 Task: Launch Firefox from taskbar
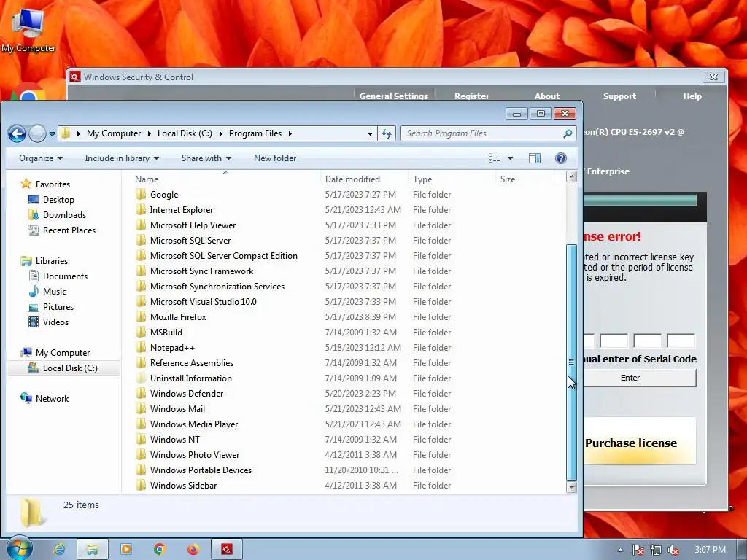(x=193, y=549)
